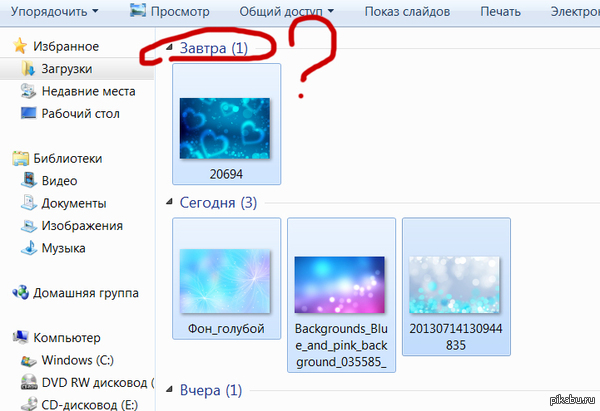
Task: Click the Домашняя группа icon
Action: click(20, 293)
